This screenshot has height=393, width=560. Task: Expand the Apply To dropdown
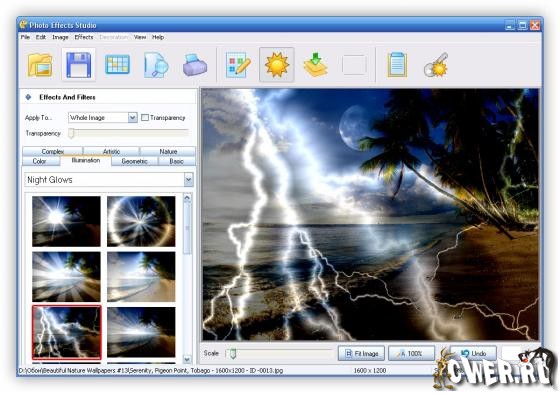pyautogui.click(x=132, y=118)
